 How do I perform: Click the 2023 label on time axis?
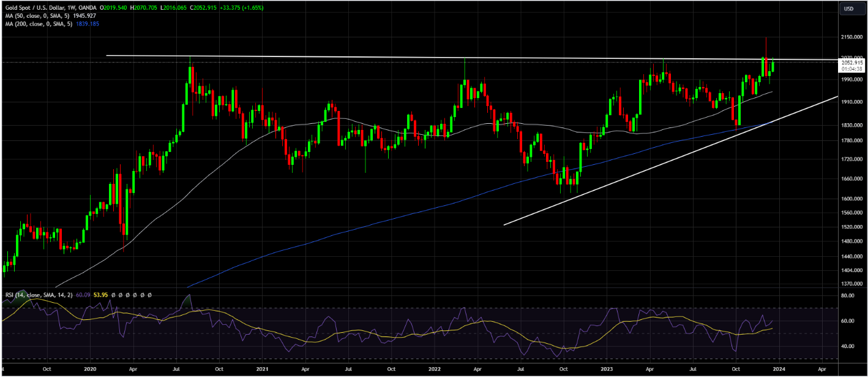[607, 370]
